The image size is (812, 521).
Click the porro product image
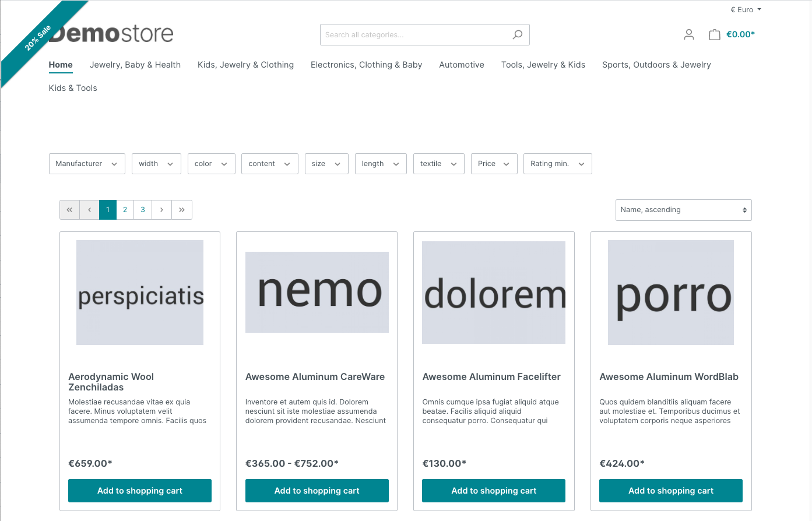(671, 293)
